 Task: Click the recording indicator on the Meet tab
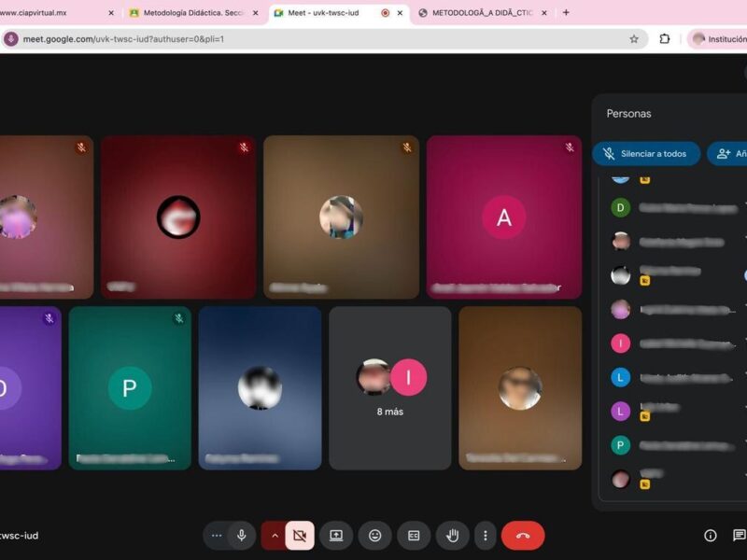coord(385,13)
